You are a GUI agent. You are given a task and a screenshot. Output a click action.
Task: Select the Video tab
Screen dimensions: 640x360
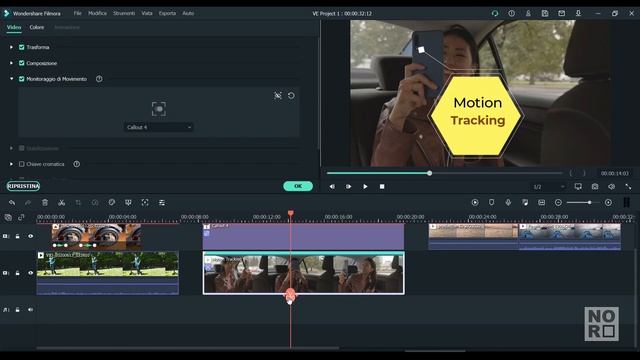14,27
